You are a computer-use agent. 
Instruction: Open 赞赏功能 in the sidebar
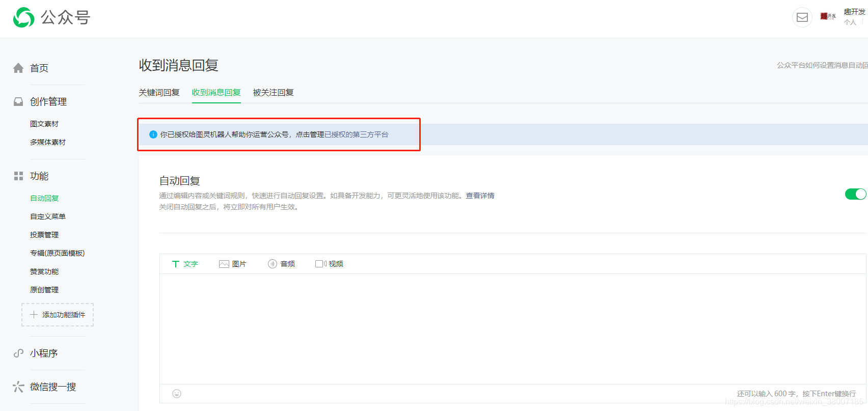[44, 271]
